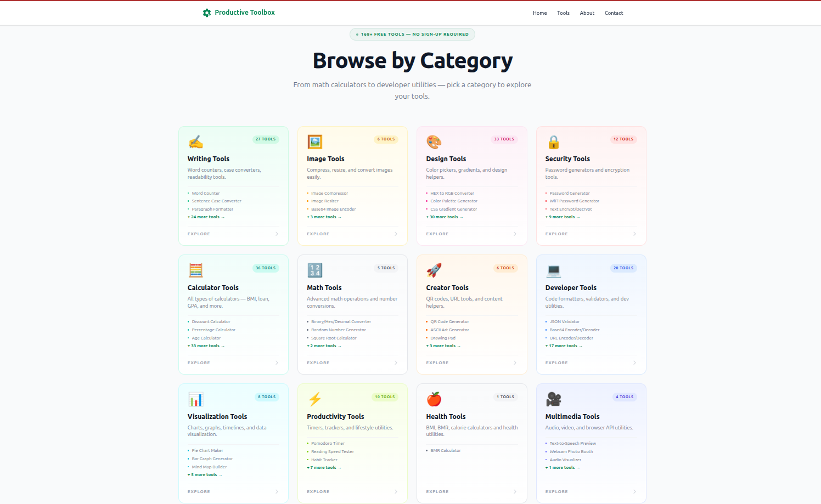Image resolution: width=821 pixels, height=504 pixels.
Task: Open the Tools menu item
Action: (563, 13)
